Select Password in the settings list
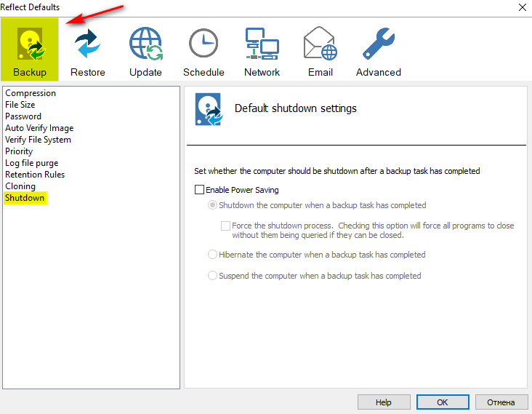 point(23,116)
